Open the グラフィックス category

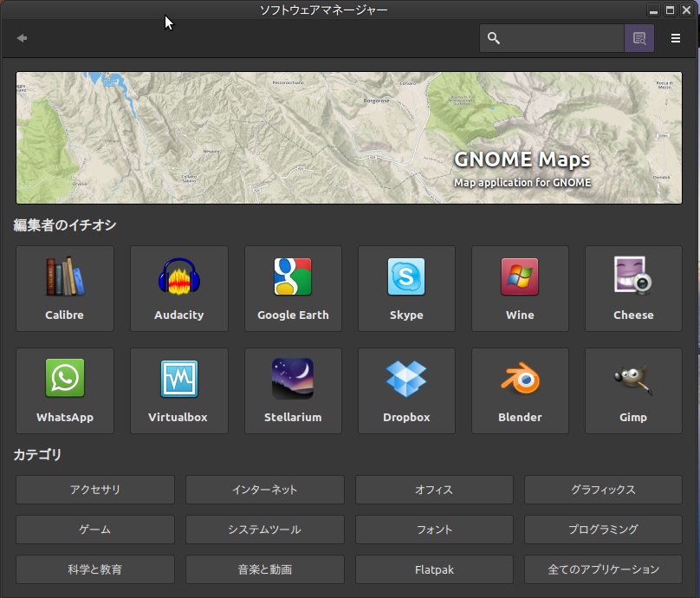click(x=603, y=490)
